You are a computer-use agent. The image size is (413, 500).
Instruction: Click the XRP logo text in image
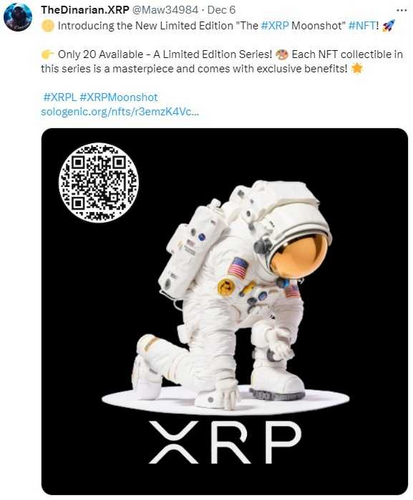(225, 442)
